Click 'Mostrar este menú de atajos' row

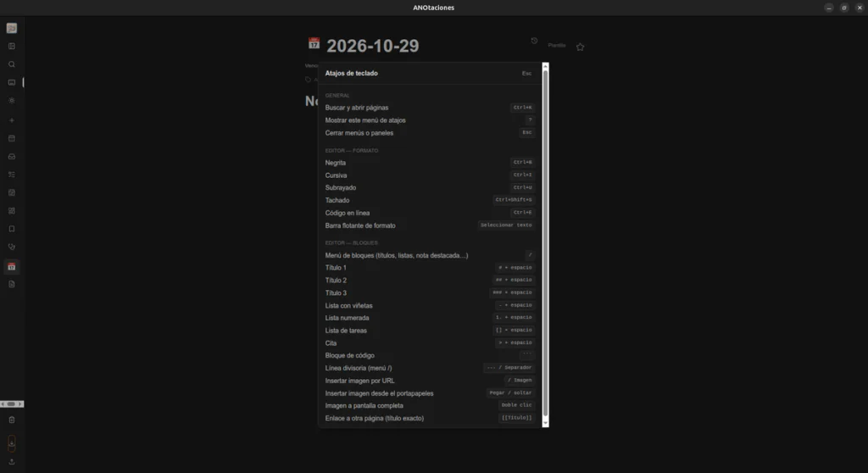430,120
